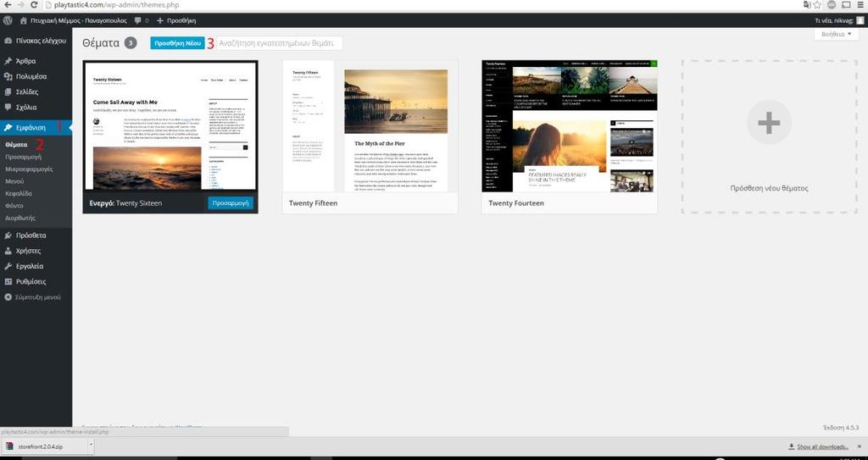The width and height of the screenshot is (868, 460).
Task: Click the Ρυθμίσεις sliders icon
Action: point(8,282)
